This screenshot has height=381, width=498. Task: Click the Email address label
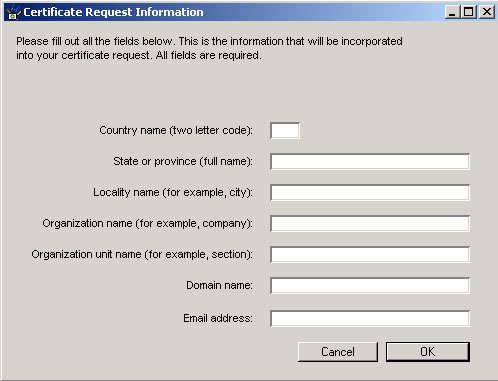(218, 318)
